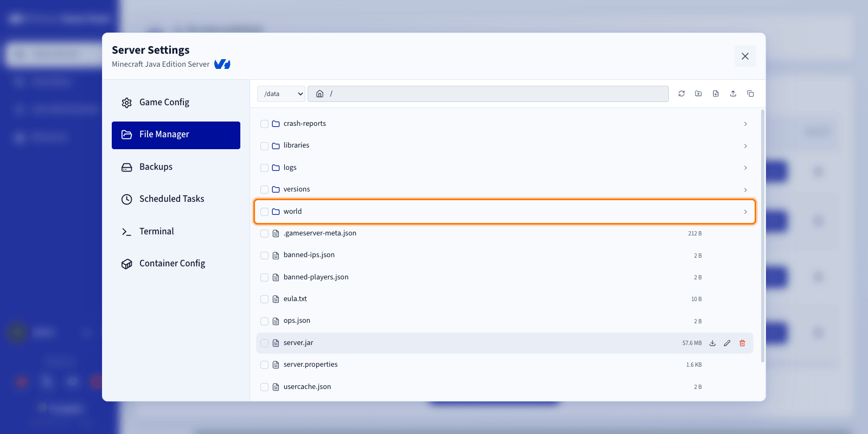The width and height of the screenshot is (868, 434).
Task: Create a new file via toolbar icon
Action: [x=716, y=94]
